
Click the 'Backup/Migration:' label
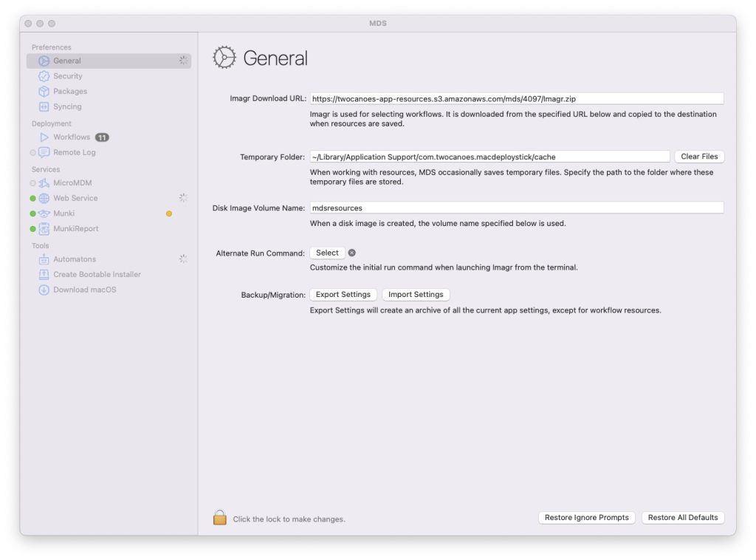pos(273,296)
